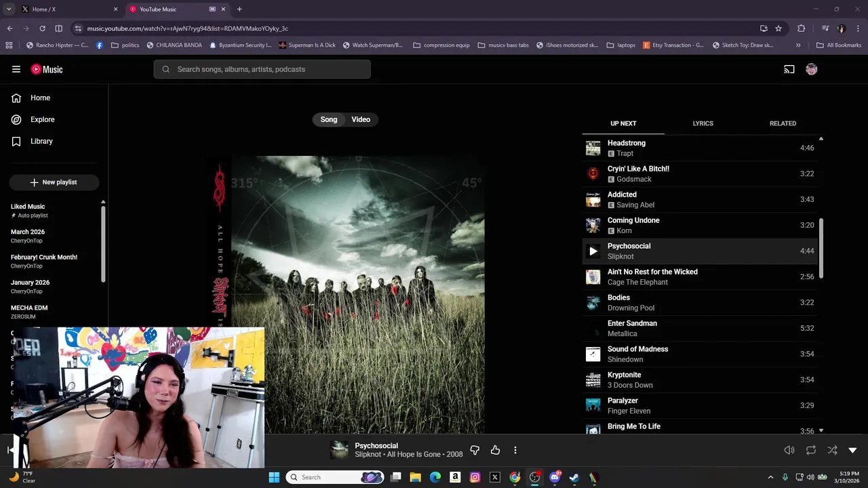The width and height of the screenshot is (868, 488).
Task: Open Windows Start menu
Action: point(274,477)
